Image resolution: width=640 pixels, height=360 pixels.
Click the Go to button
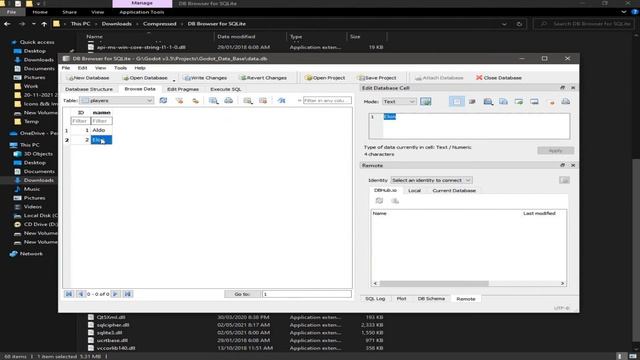point(242,294)
